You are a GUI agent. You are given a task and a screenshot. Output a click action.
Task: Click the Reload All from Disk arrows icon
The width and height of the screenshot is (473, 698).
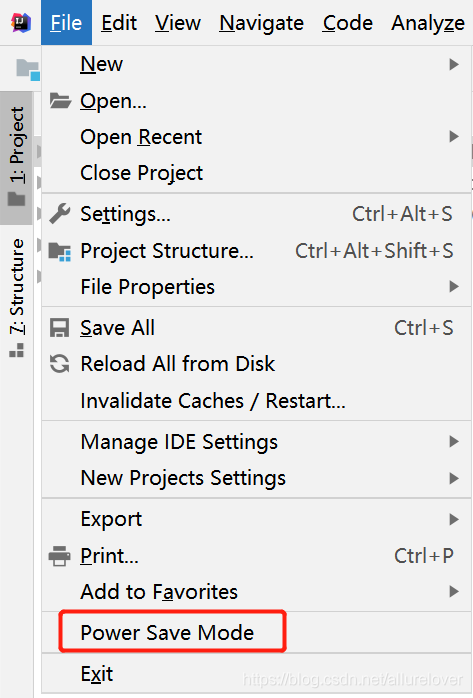pyautogui.click(x=60, y=364)
